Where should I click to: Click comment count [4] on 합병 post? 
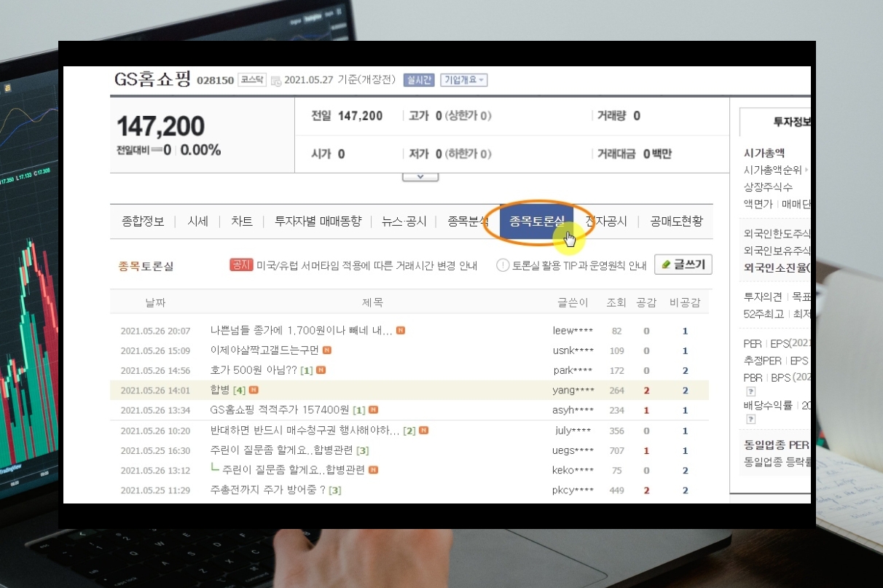(239, 391)
